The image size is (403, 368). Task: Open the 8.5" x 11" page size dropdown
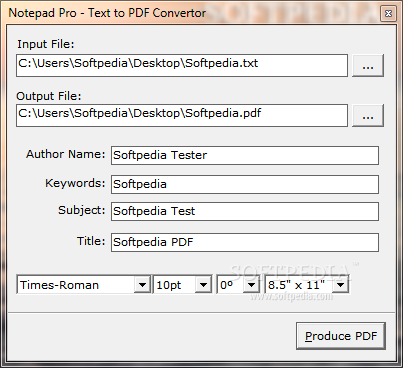[x=340, y=285]
